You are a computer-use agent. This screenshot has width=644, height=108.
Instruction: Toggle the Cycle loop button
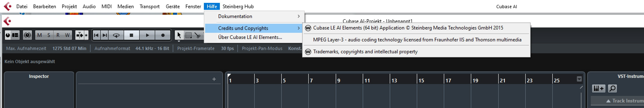tap(116, 35)
